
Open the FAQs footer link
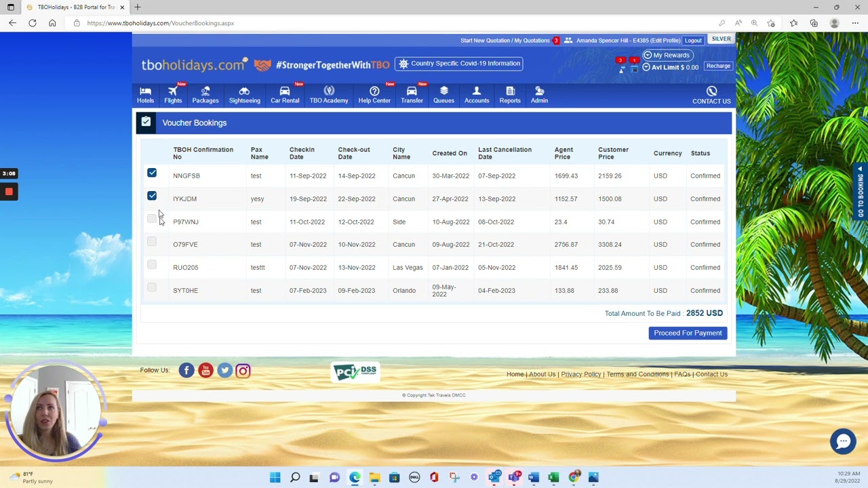pyautogui.click(x=682, y=374)
